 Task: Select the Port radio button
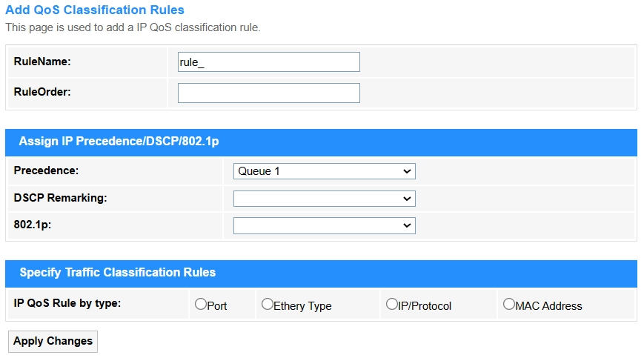[200, 305]
